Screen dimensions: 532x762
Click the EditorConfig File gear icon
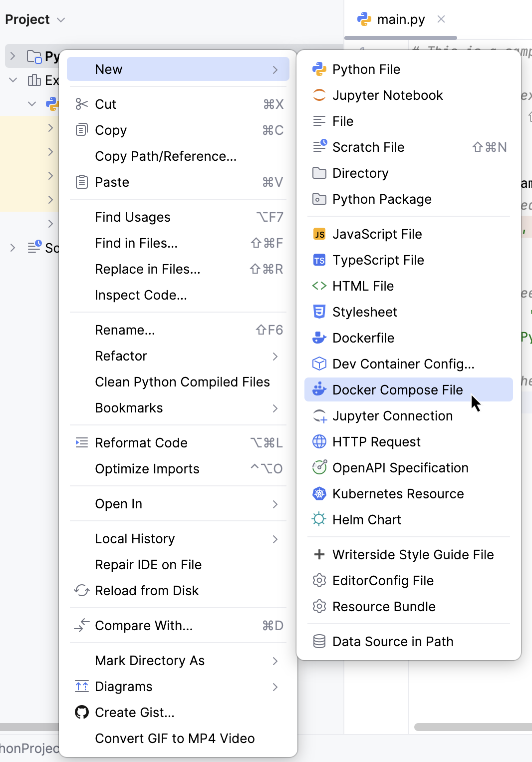point(319,581)
